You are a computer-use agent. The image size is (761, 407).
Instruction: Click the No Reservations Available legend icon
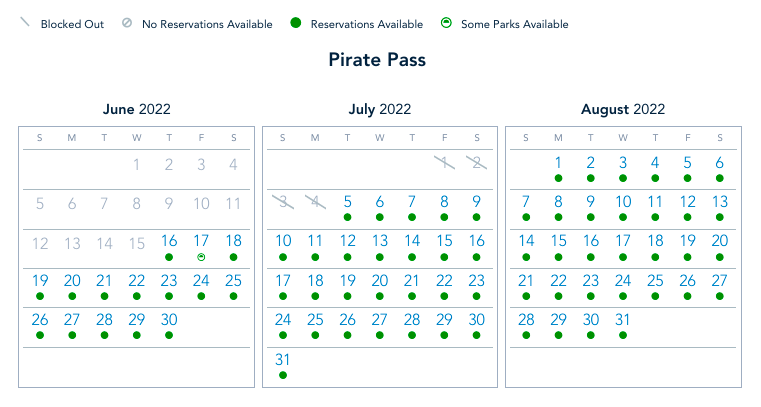(126, 23)
